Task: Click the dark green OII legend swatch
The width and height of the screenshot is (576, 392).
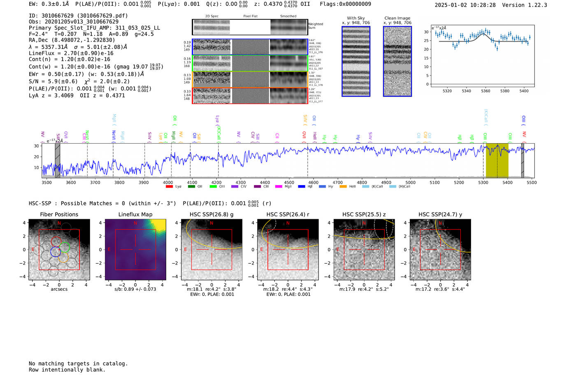Action: point(191,187)
